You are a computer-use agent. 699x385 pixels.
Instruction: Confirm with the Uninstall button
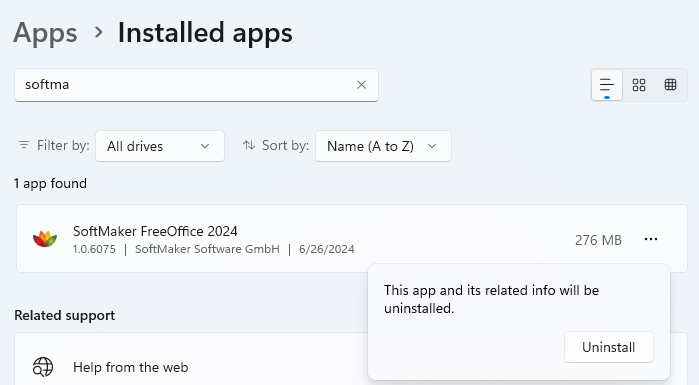609,347
